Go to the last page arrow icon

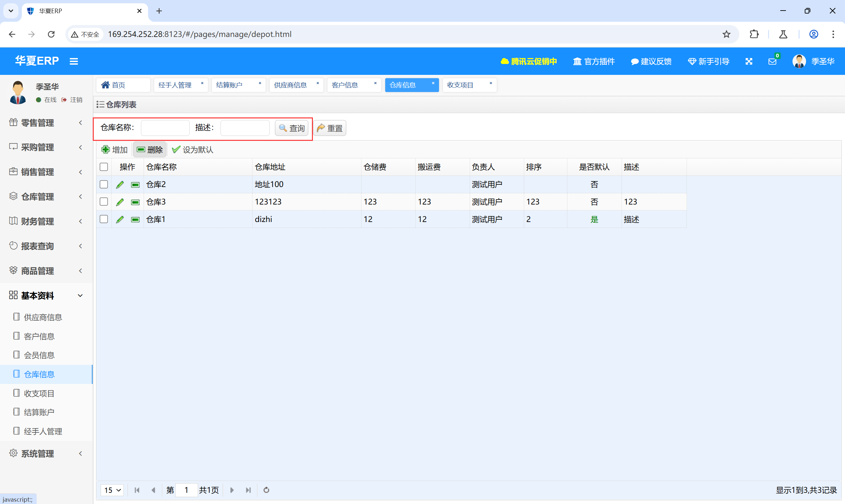click(x=248, y=490)
